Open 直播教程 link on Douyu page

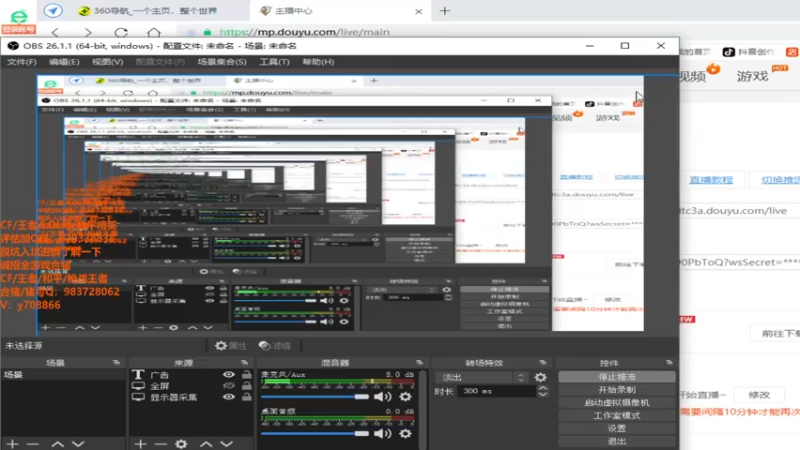711,180
